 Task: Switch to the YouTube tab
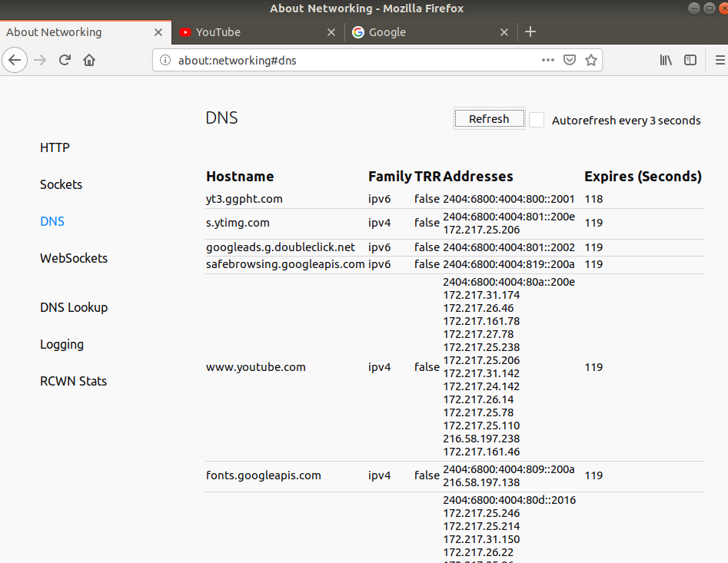point(258,32)
